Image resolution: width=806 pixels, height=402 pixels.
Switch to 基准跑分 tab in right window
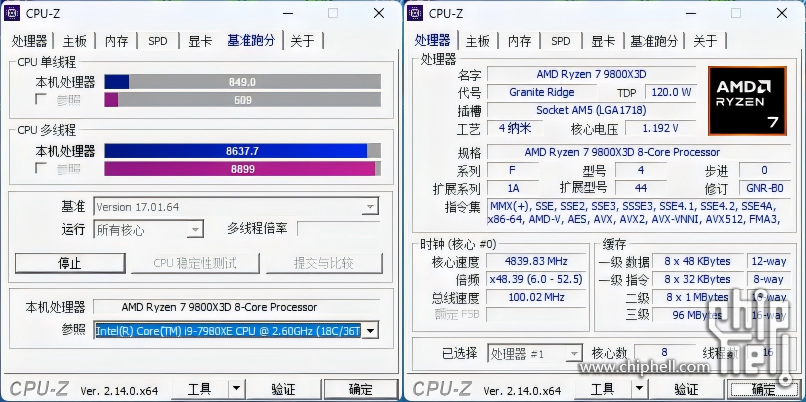654,41
